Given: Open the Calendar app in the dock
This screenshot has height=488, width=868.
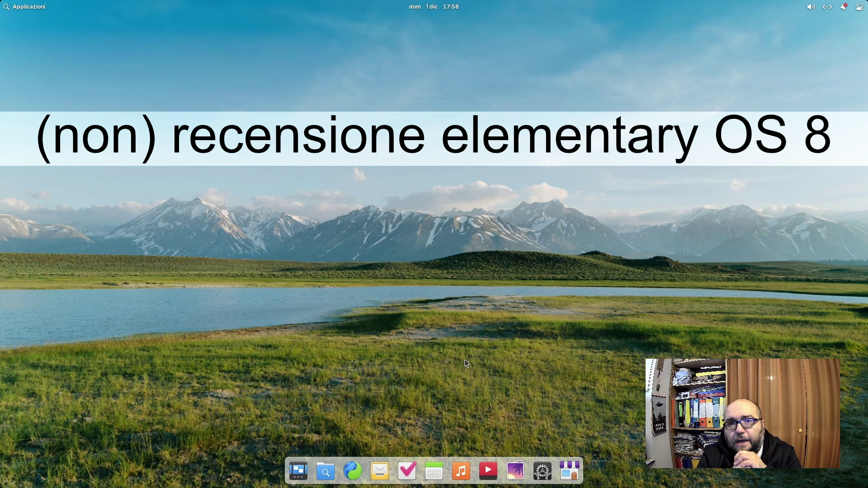Looking at the screenshot, I should tap(434, 471).
